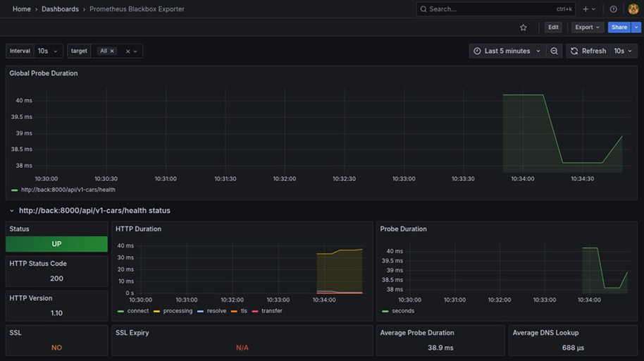Click the clock time picker icon

point(477,51)
